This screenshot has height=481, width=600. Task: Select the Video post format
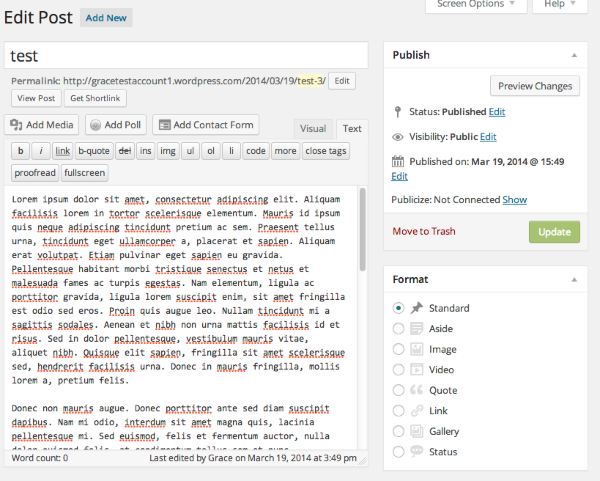pos(400,370)
